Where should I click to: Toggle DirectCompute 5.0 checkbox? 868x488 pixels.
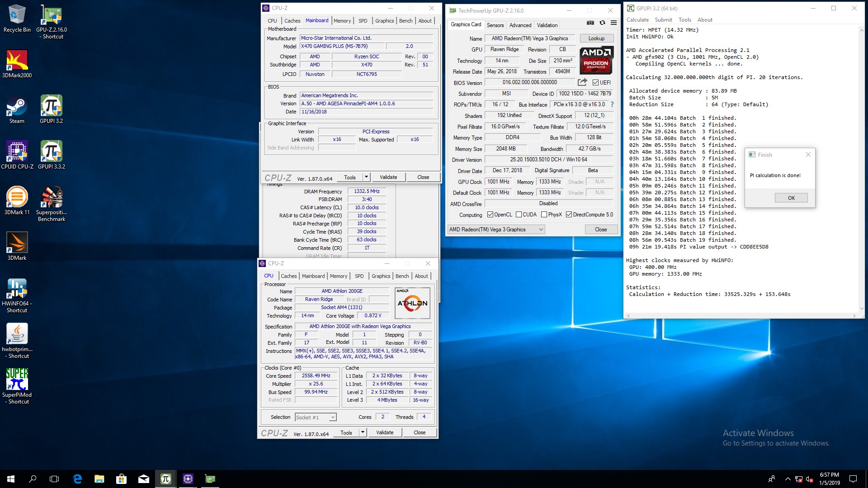569,215
